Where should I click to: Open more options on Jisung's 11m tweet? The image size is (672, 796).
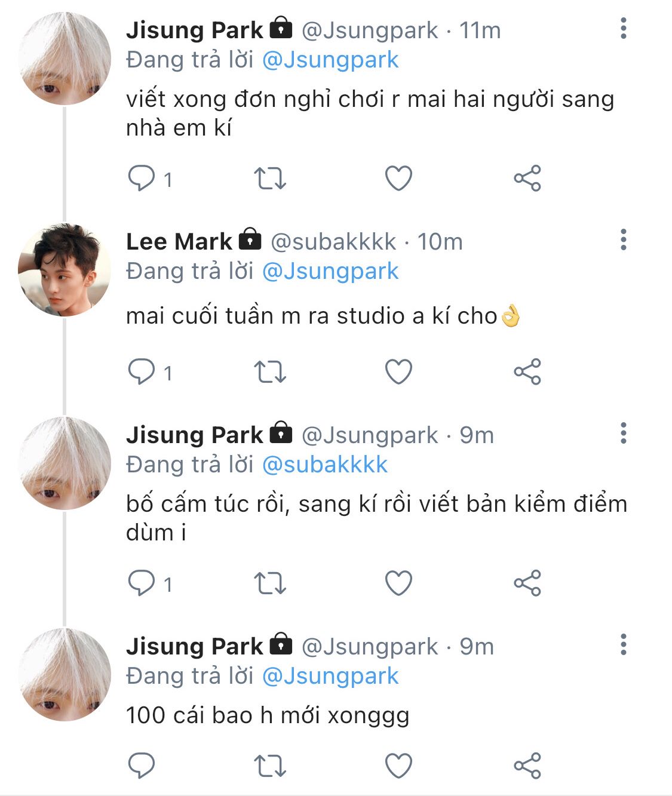pos(624,28)
